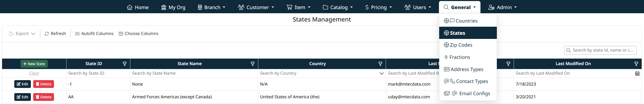Click the State Name column filter icon

tap(253, 64)
